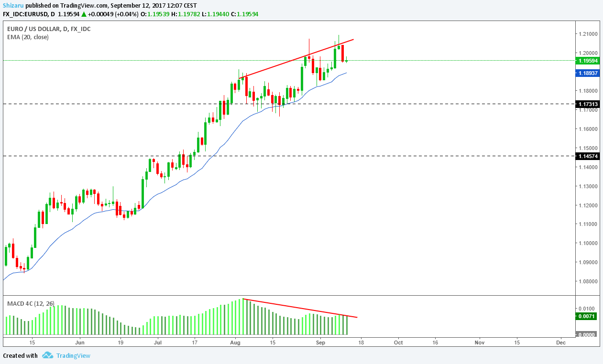The height and width of the screenshot is (364, 603).
Task: Click the Sep label on the time axis
Action: click(320, 343)
